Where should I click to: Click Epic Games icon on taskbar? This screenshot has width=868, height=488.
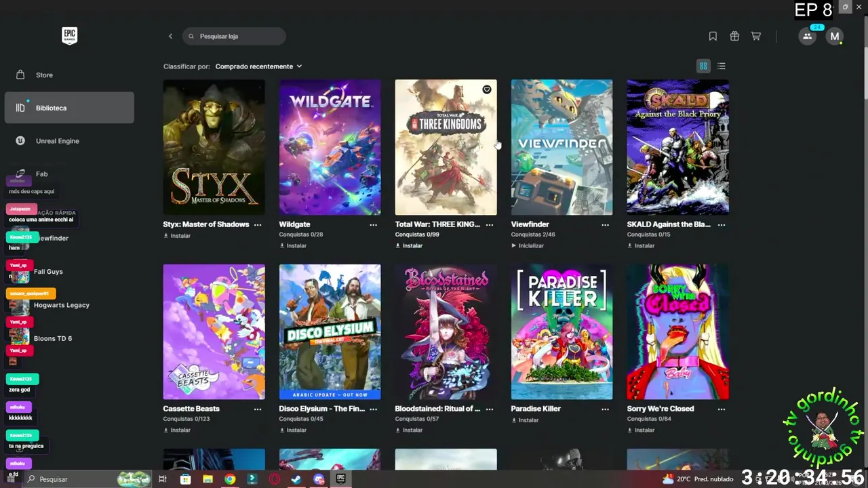(341, 479)
